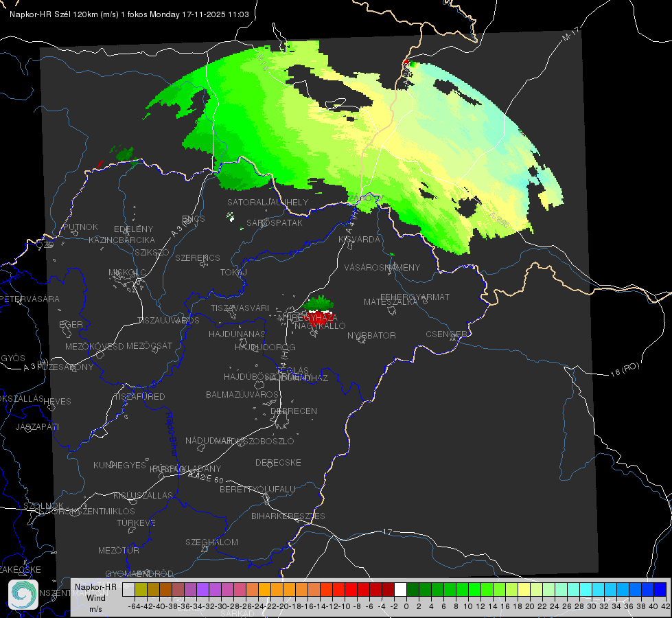Click the NAGYKÁLLÓ city label
672x618 pixels.
click(320, 325)
